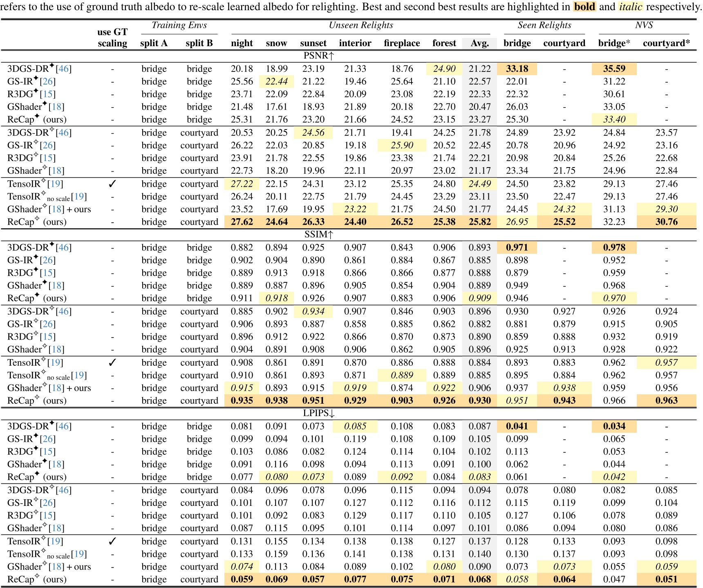Click the Seen Relights group header

coord(544,25)
